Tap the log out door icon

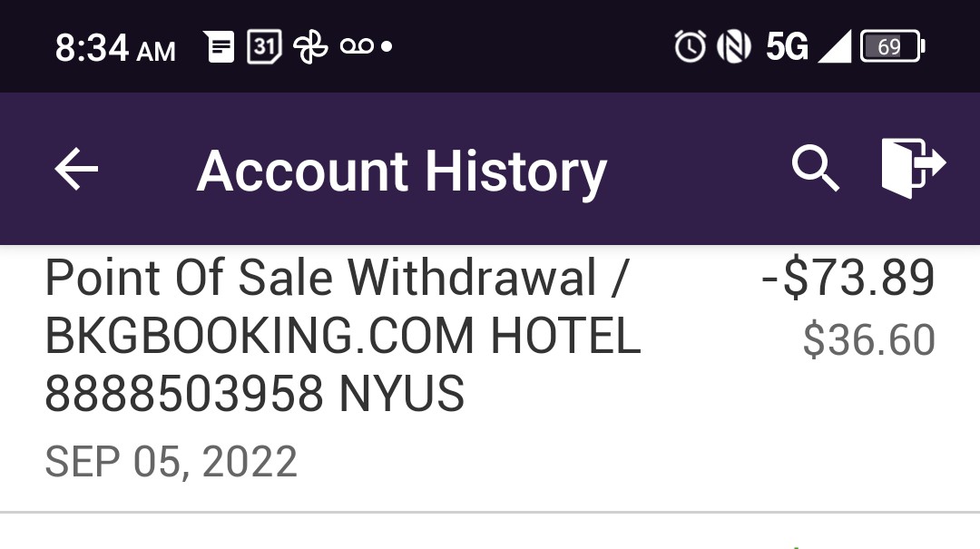[912, 167]
